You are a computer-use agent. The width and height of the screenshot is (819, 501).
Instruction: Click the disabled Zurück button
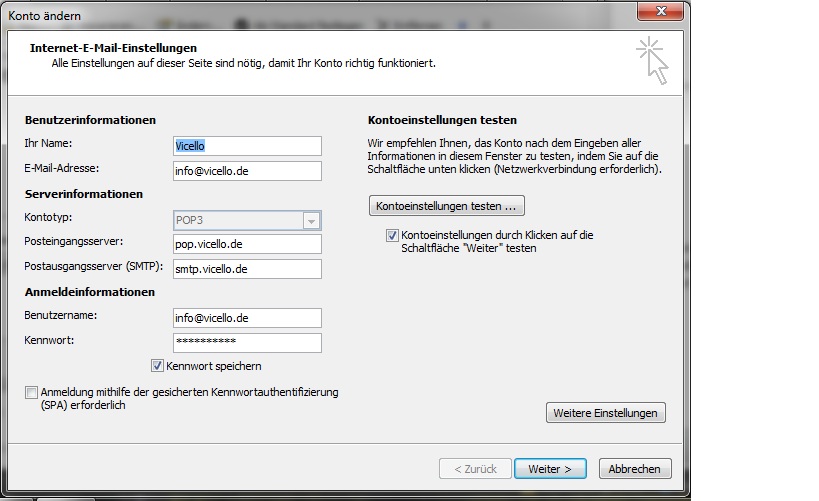tap(475, 469)
